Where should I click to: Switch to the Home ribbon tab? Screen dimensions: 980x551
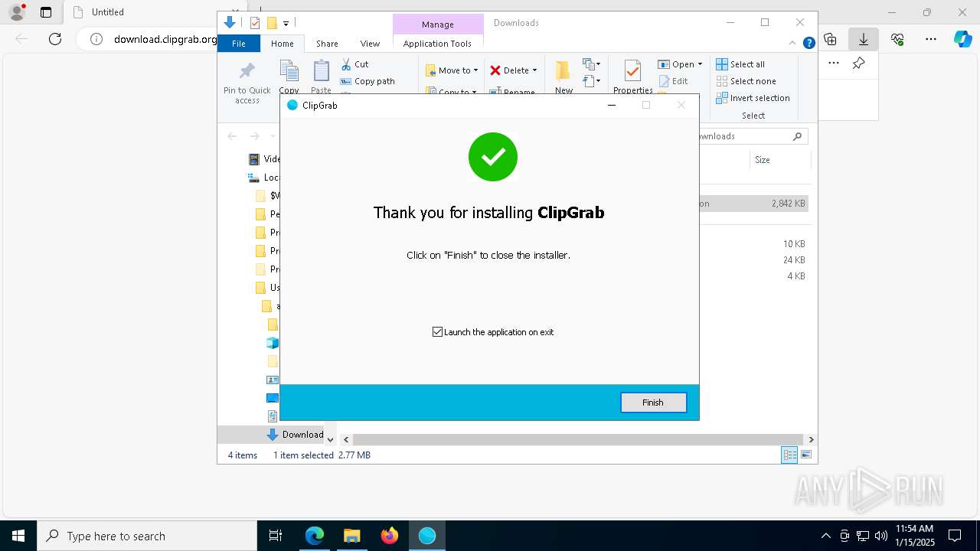pos(283,44)
